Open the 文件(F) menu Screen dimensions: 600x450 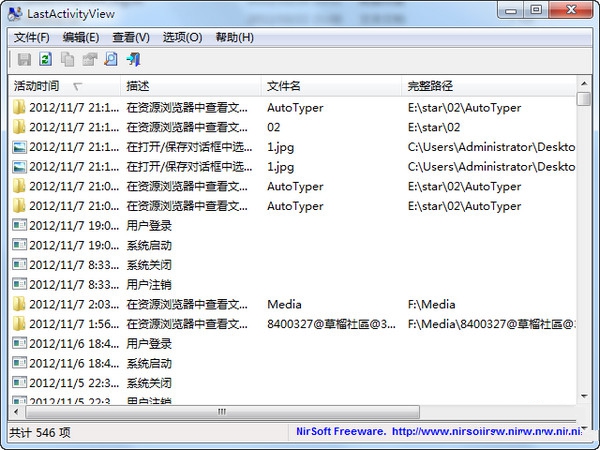[x=32, y=38]
